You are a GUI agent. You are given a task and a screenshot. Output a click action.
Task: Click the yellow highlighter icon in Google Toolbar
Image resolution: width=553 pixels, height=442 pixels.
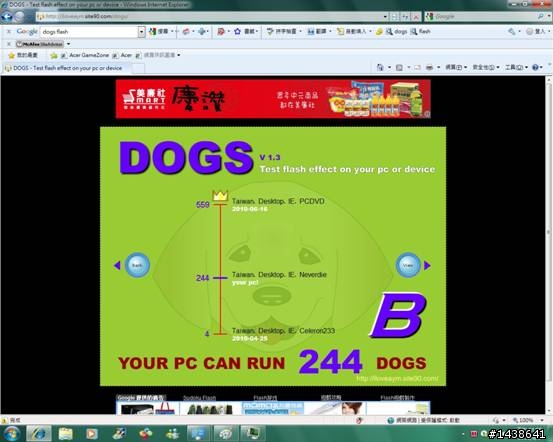[x=379, y=31]
